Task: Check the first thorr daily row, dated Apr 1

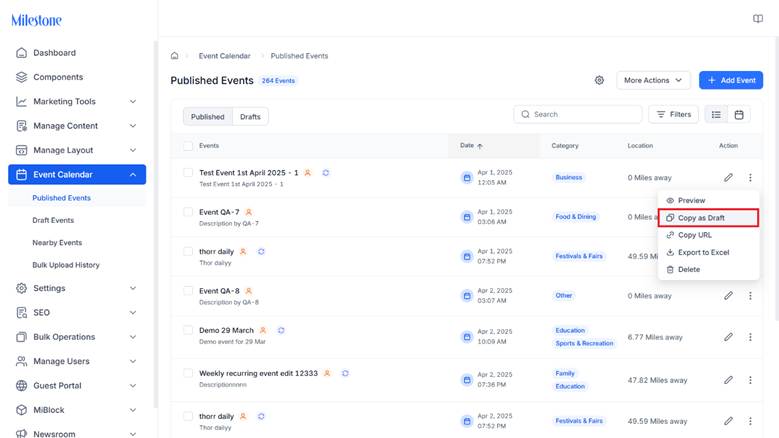Action: coord(188,251)
